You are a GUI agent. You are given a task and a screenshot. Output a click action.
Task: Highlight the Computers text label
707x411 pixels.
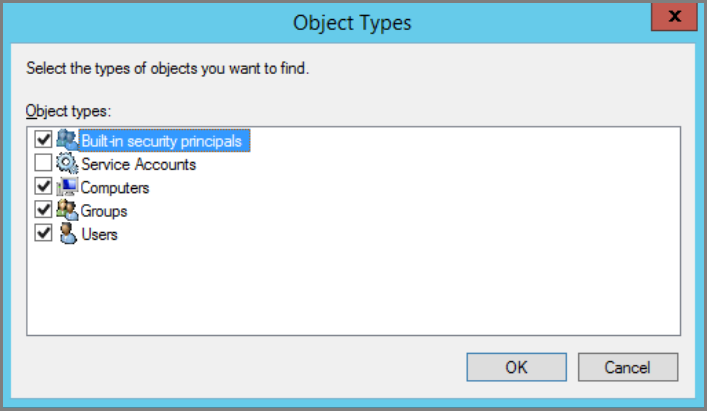(x=115, y=188)
